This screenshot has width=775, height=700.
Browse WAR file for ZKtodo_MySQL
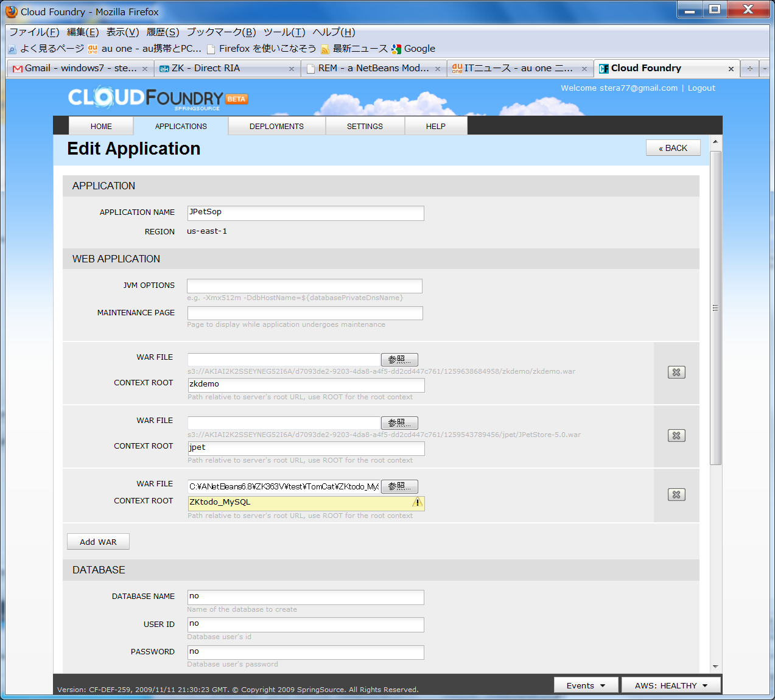tap(399, 486)
